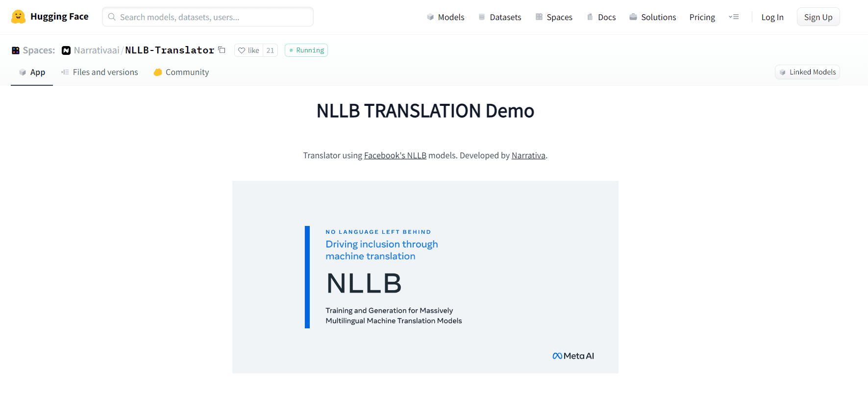This screenshot has height=396, width=868.
Task: Click the Running status badge
Action: (306, 50)
